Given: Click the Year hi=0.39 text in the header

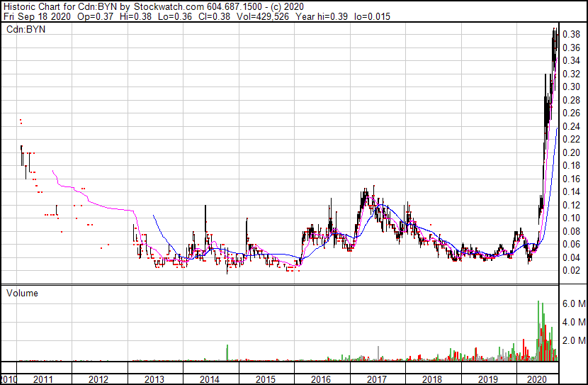Looking at the screenshot, I should click(x=322, y=16).
